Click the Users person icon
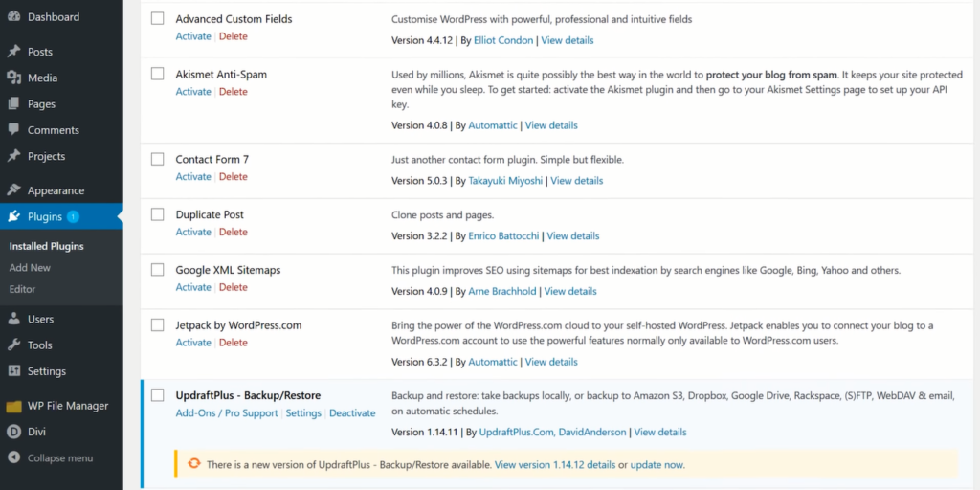Screen dimensions: 980x490 click(13, 319)
